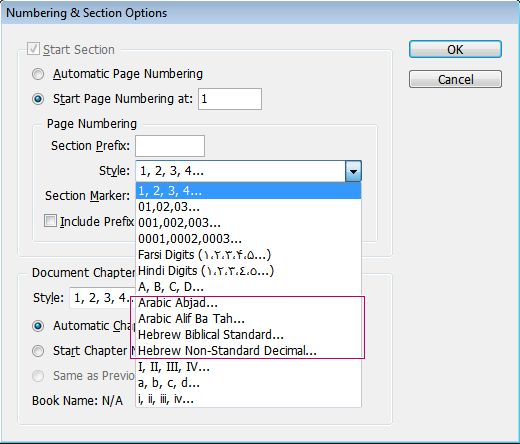Pick the Arabic Abjad style

[248, 303]
